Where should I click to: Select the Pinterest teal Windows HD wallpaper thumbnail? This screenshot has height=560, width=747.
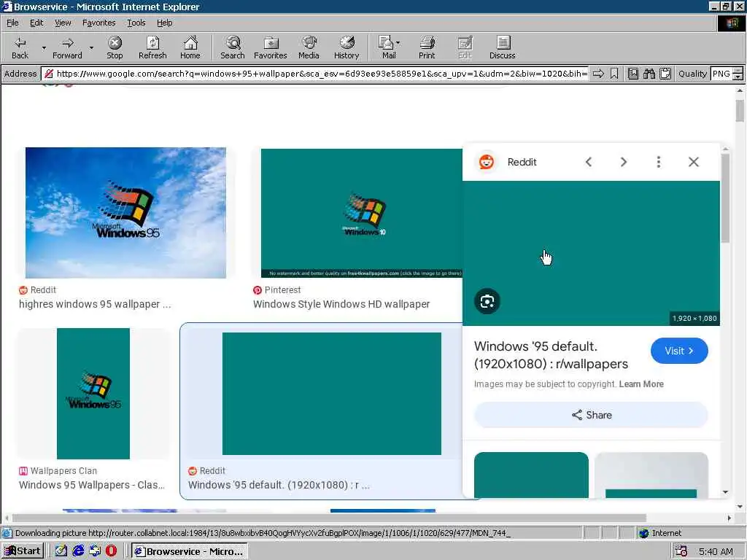tap(362, 213)
